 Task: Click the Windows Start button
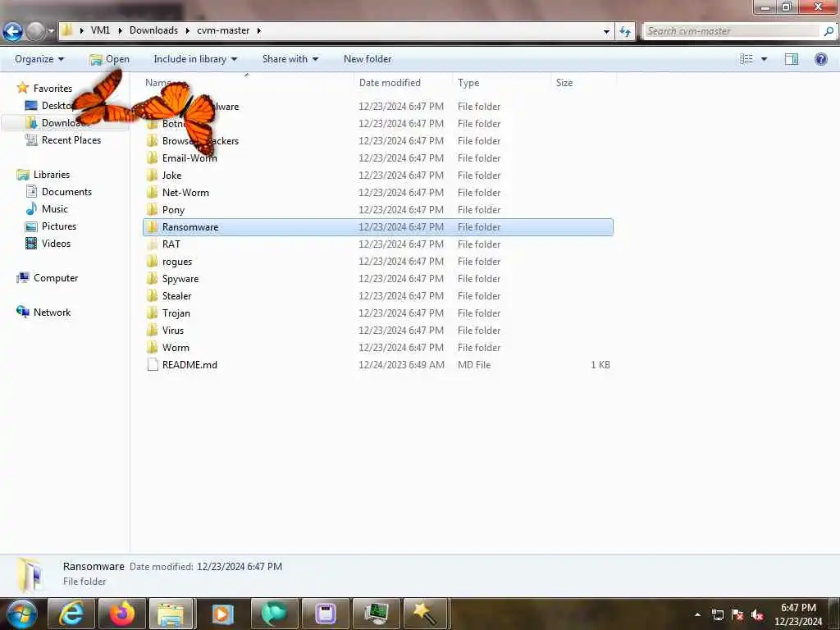pos(21,614)
